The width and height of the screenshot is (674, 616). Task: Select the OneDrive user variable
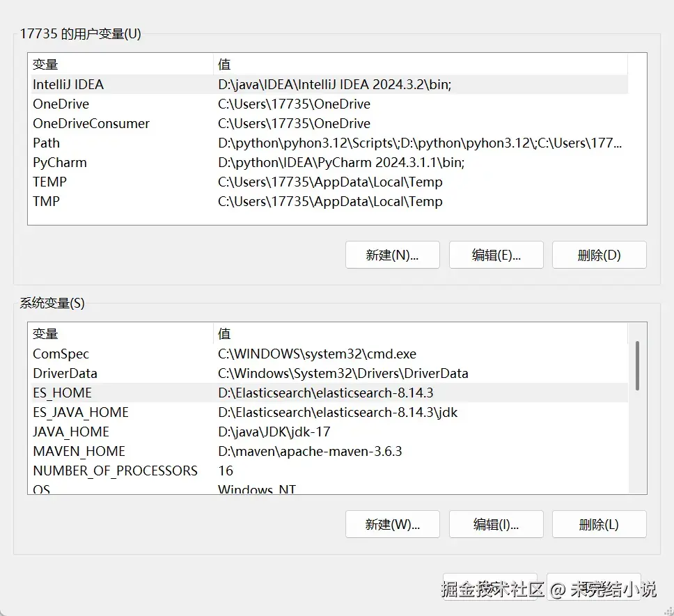point(61,104)
